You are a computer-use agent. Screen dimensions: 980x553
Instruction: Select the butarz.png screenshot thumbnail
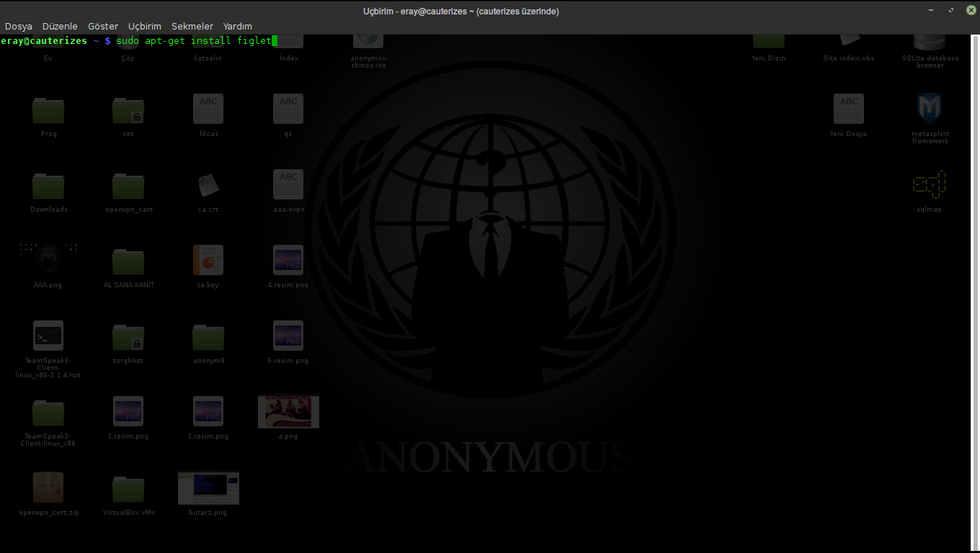click(208, 487)
